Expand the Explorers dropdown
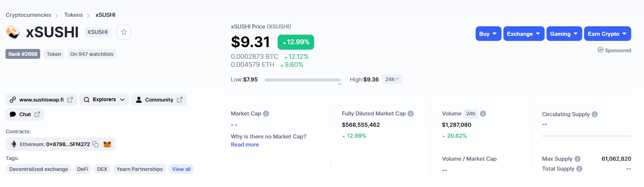Viewport: 644px width, 187px height. coord(104,100)
